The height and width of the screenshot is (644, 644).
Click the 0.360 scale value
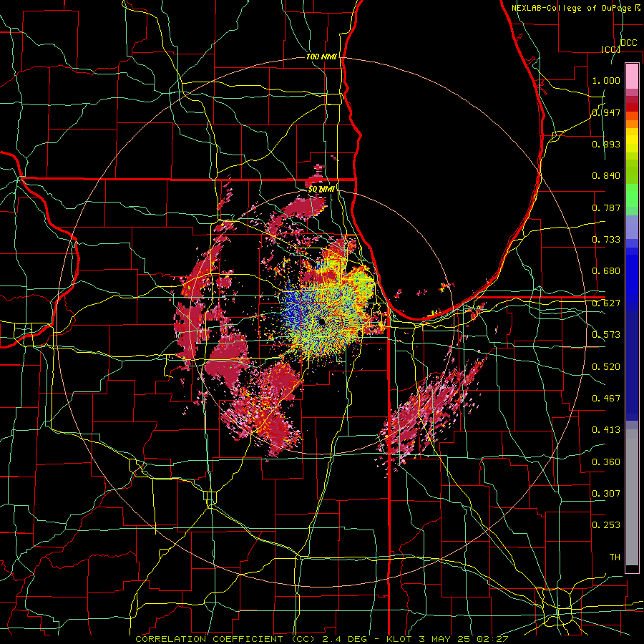pyautogui.click(x=606, y=462)
